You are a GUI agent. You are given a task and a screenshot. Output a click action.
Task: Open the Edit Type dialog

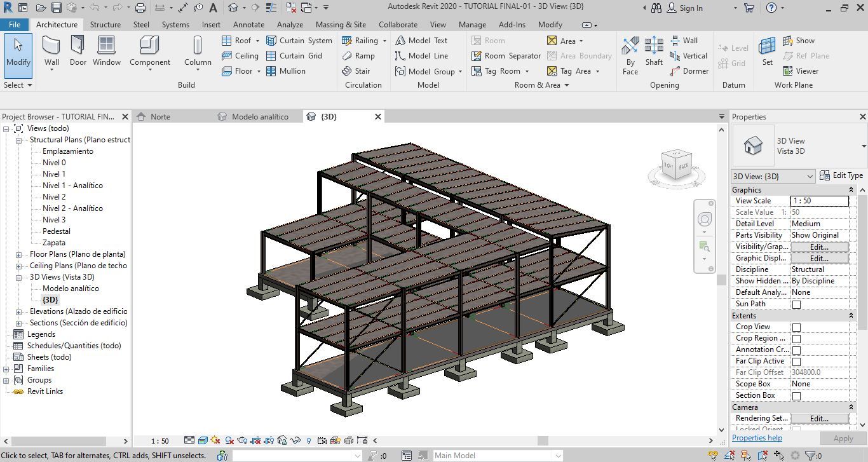click(841, 175)
